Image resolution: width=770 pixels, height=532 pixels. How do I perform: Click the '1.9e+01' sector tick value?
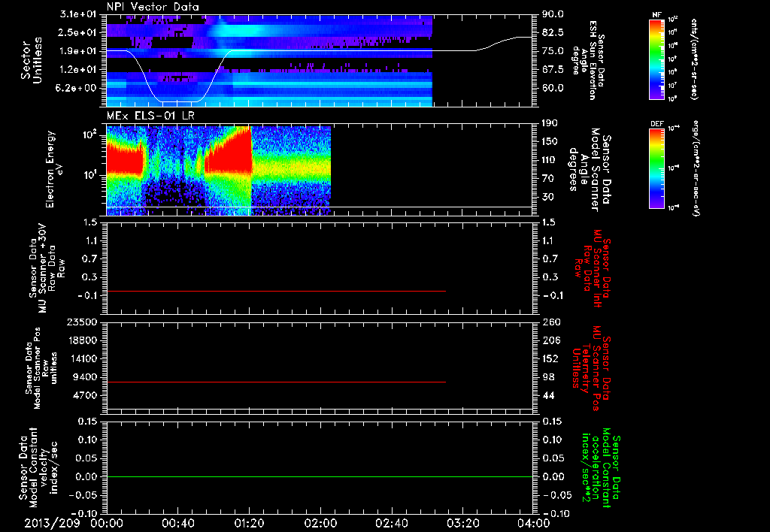pyautogui.click(x=78, y=51)
